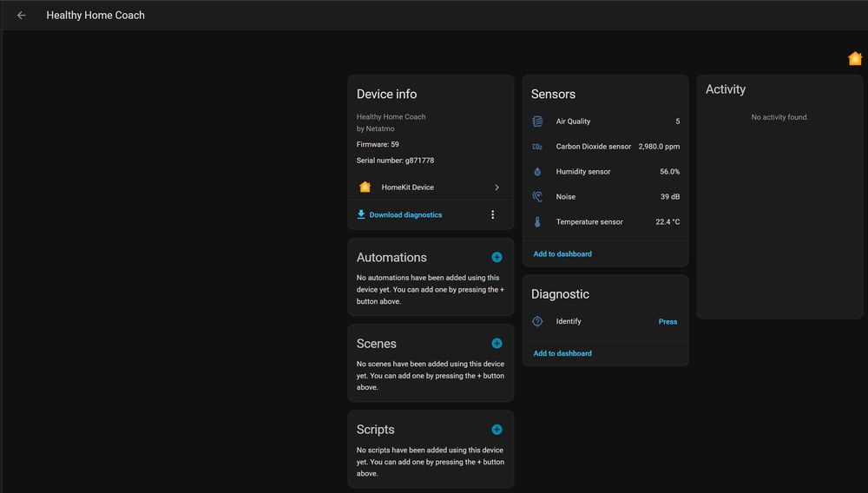868x493 pixels.
Task: Click the Humidity sensor droplet icon
Action: tap(537, 172)
